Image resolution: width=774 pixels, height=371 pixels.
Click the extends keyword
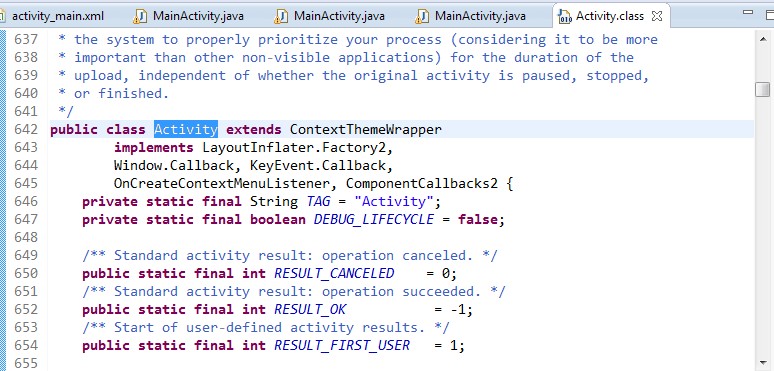point(254,129)
